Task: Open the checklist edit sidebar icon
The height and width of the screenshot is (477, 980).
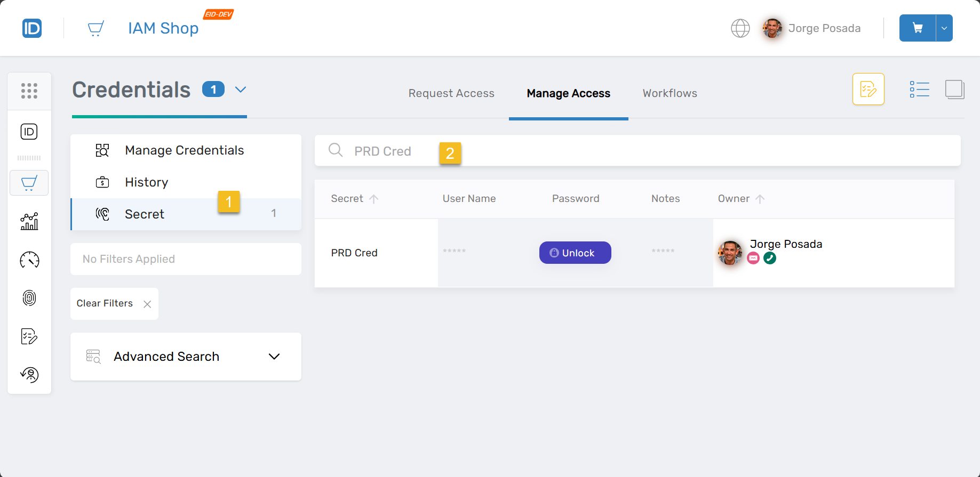Action: pyautogui.click(x=29, y=336)
